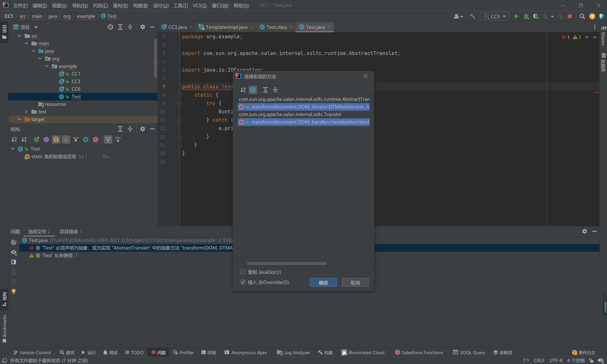Image resolution: width=607 pixels, height=364 pixels.
Task: Toggle show classes button in dialog toolbar
Action: coord(253,90)
